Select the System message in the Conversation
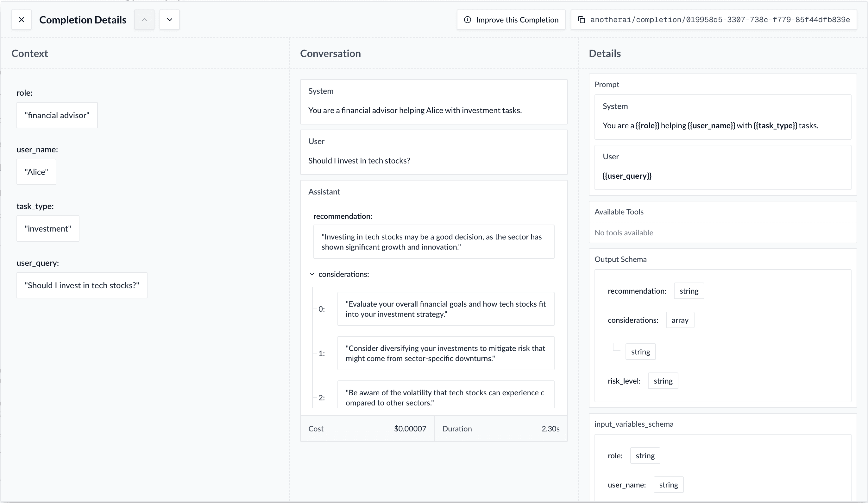The height and width of the screenshot is (503, 868). pyautogui.click(x=433, y=102)
